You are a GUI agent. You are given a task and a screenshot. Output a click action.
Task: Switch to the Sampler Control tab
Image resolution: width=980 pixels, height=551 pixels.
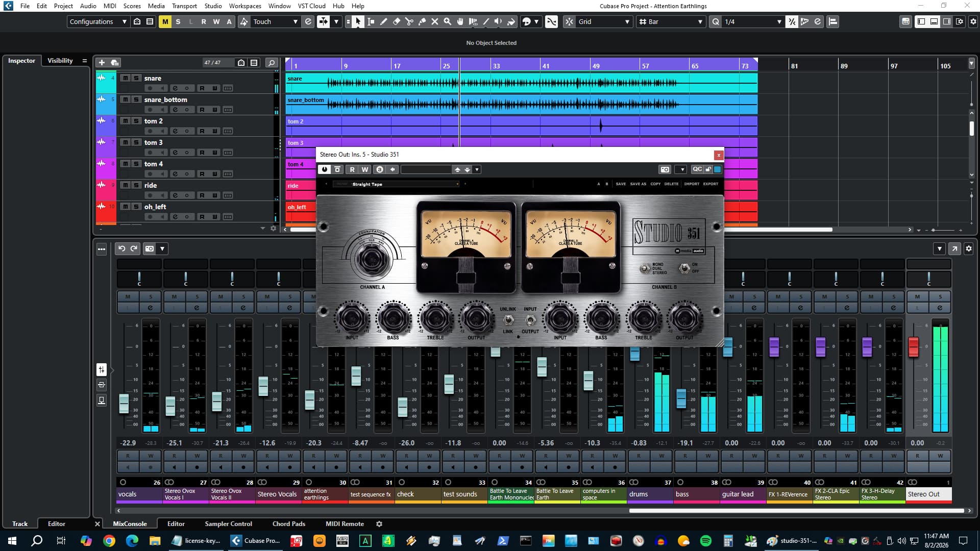(x=228, y=523)
